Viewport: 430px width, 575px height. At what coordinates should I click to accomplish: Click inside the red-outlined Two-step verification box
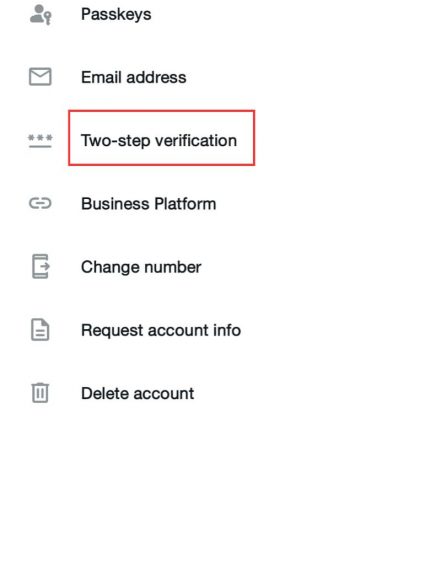coord(162,138)
